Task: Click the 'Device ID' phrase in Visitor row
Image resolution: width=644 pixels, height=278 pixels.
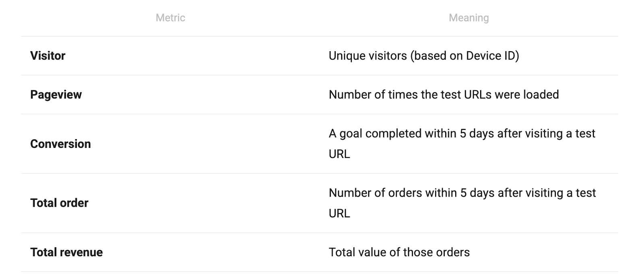Action: (491, 56)
